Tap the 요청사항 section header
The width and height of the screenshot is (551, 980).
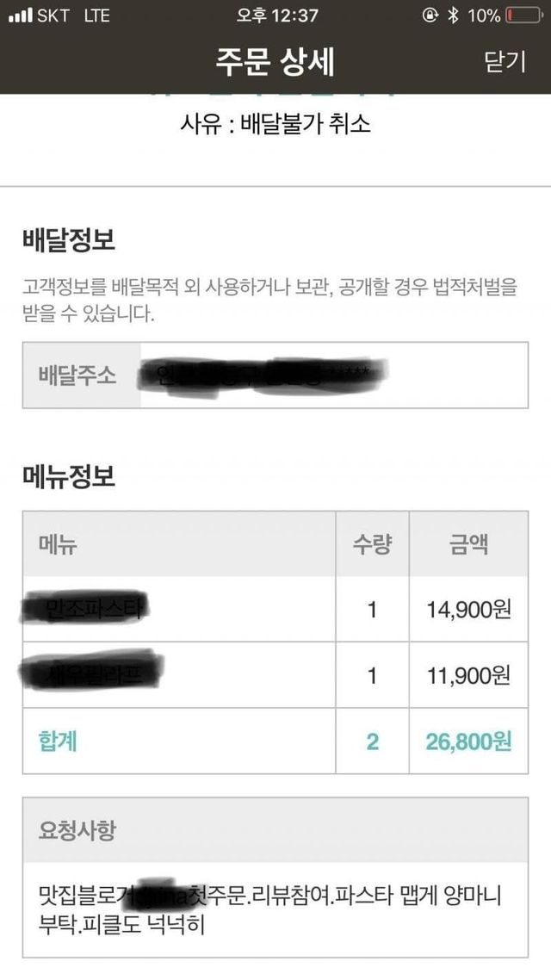(77, 830)
